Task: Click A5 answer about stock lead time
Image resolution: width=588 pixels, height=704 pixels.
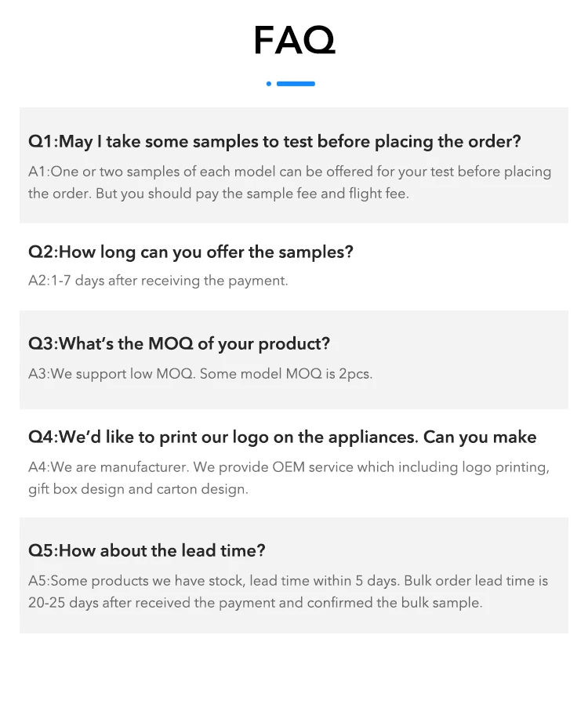Action: click(289, 591)
